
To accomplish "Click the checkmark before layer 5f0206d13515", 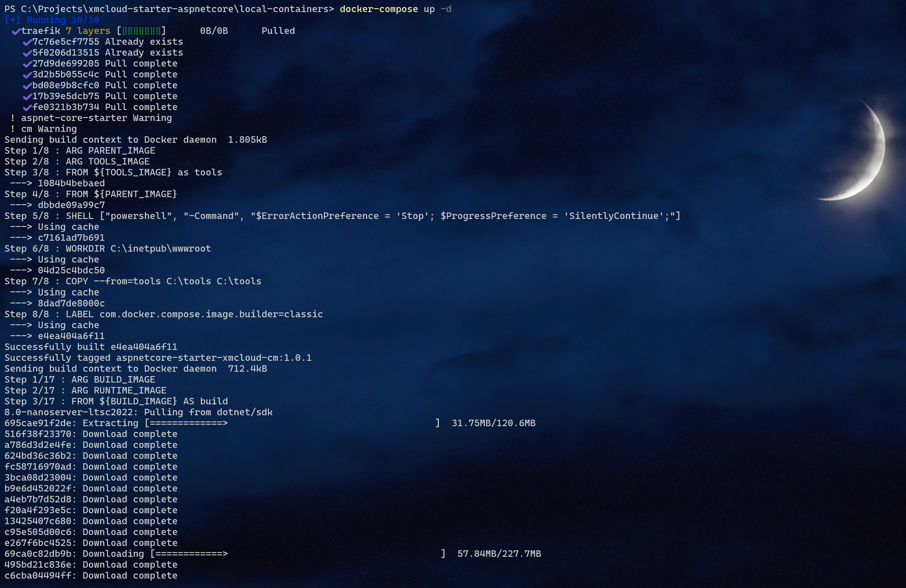I will 27,53.
